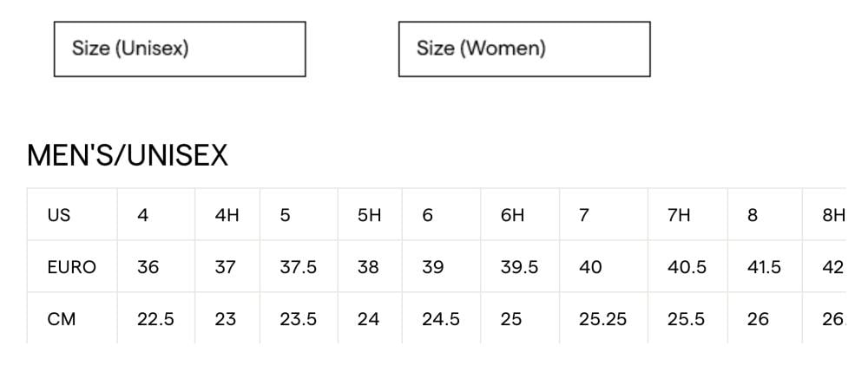Click the EURO 37.5 cell
This screenshot has height=372, width=868.
coord(298,267)
